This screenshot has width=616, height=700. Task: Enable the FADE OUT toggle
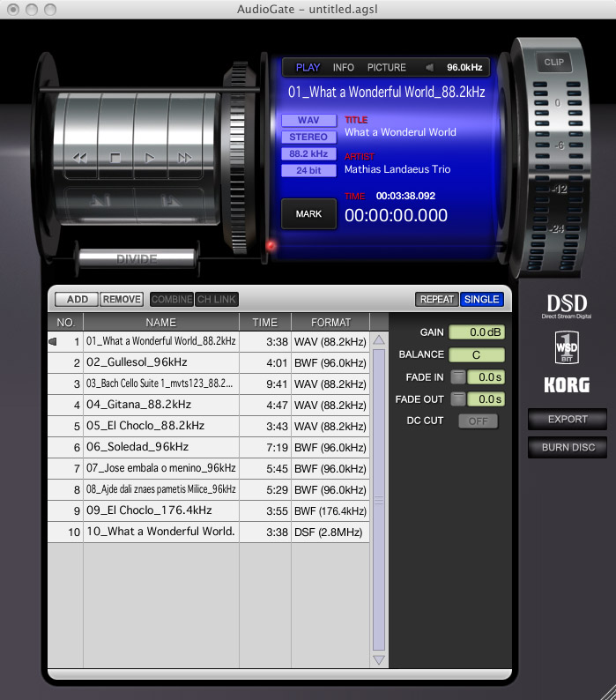pos(458,399)
